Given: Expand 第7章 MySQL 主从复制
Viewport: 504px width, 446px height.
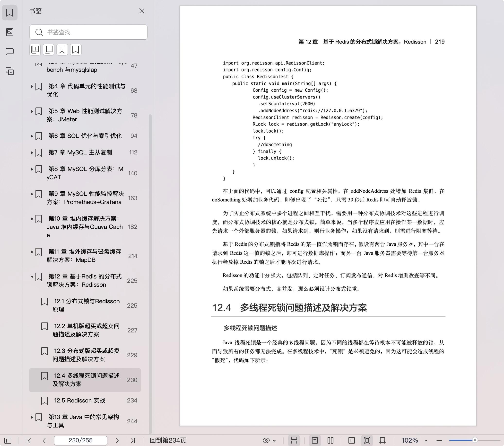Looking at the screenshot, I should pos(32,152).
